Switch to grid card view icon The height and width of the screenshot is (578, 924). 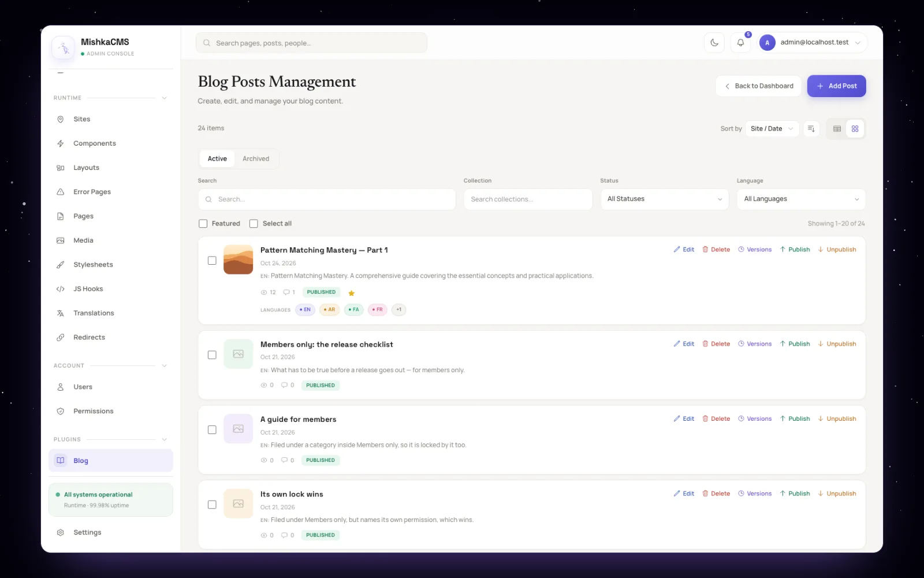pos(855,129)
